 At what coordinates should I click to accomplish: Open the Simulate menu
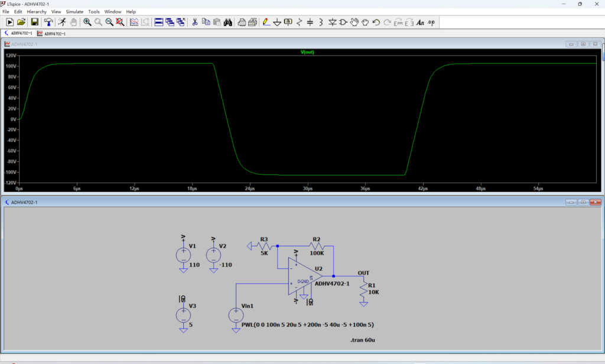pyautogui.click(x=74, y=12)
